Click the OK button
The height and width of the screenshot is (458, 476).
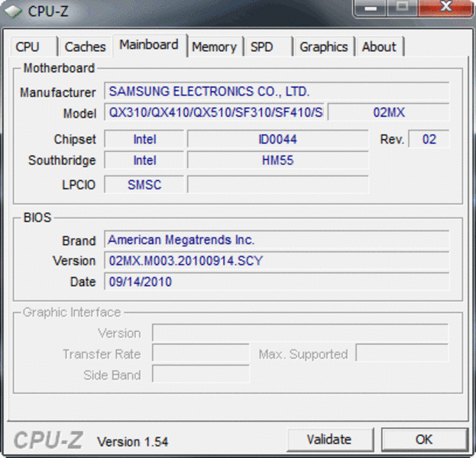point(424,439)
